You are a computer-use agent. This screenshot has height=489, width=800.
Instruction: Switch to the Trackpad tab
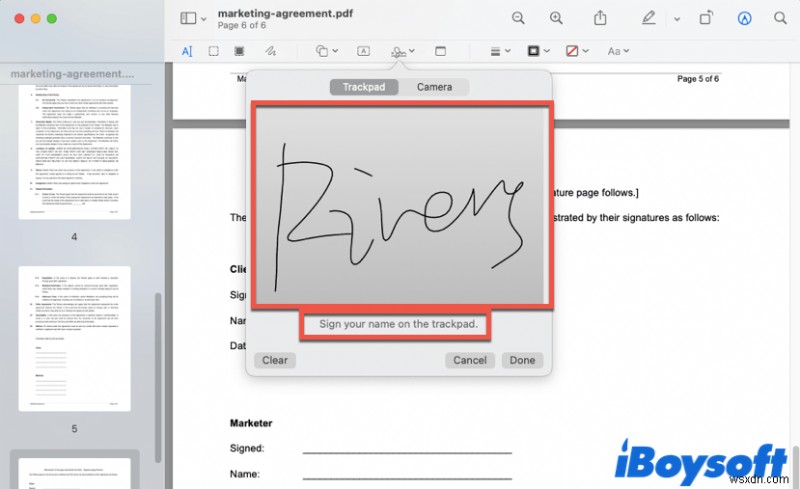pos(364,87)
